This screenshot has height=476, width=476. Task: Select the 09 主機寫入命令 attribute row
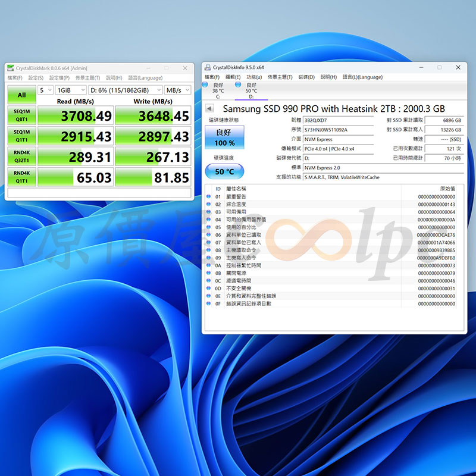pyautogui.click(x=331, y=258)
